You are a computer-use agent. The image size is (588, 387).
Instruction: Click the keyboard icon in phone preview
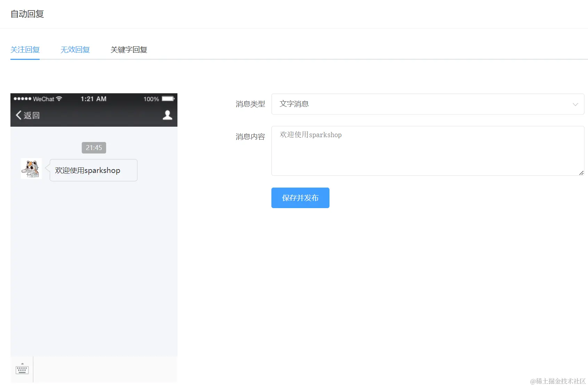tap(22, 369)
